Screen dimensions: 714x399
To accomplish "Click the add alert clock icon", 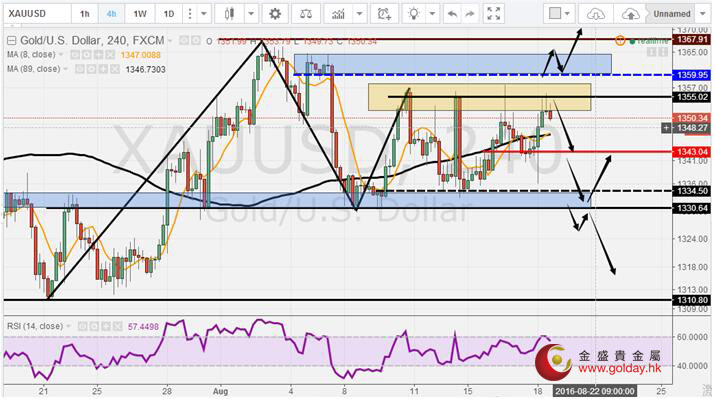I will coord(384,14).
